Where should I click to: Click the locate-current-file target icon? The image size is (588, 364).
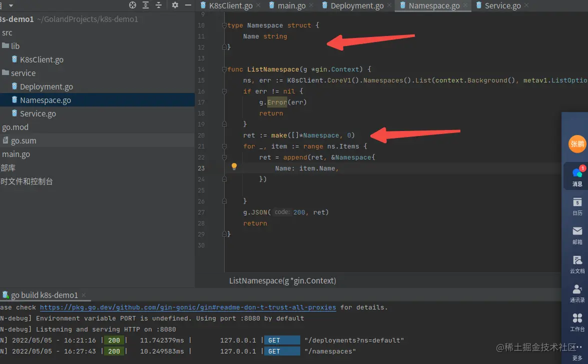133,5
